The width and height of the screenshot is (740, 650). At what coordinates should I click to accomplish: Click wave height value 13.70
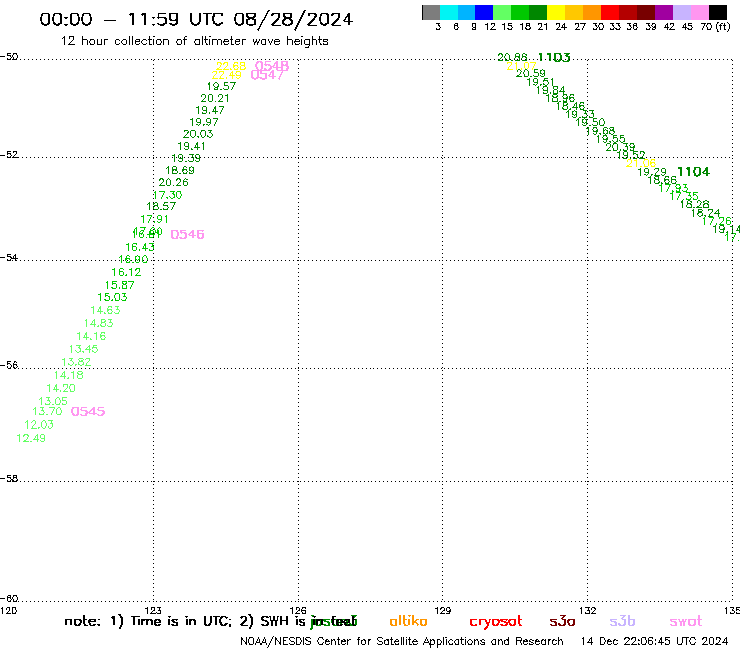click(x=47, y=411)
